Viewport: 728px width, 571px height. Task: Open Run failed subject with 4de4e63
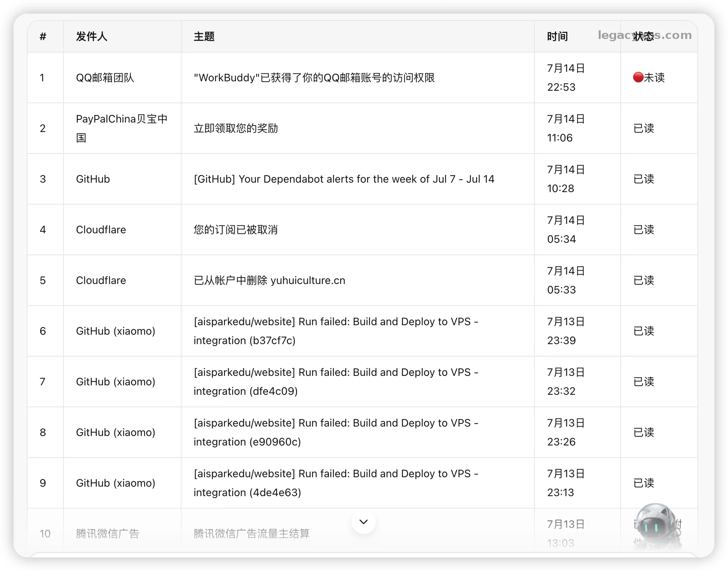[336, 483]
